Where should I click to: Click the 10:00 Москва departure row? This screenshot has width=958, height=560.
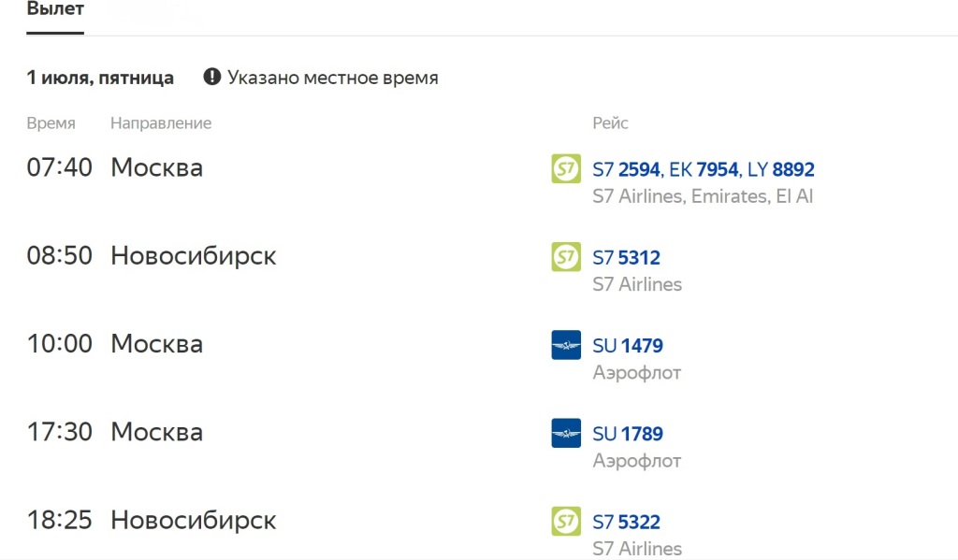(156, 344)
